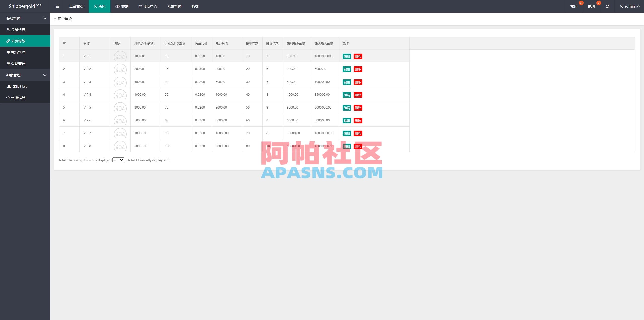Click the scales icon on 交易 menu
The image size is (644, 320).
[x=117, y=6]
